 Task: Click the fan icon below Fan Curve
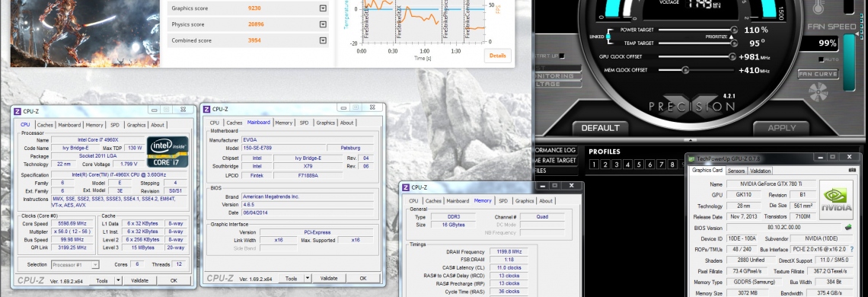click(818, 91)
